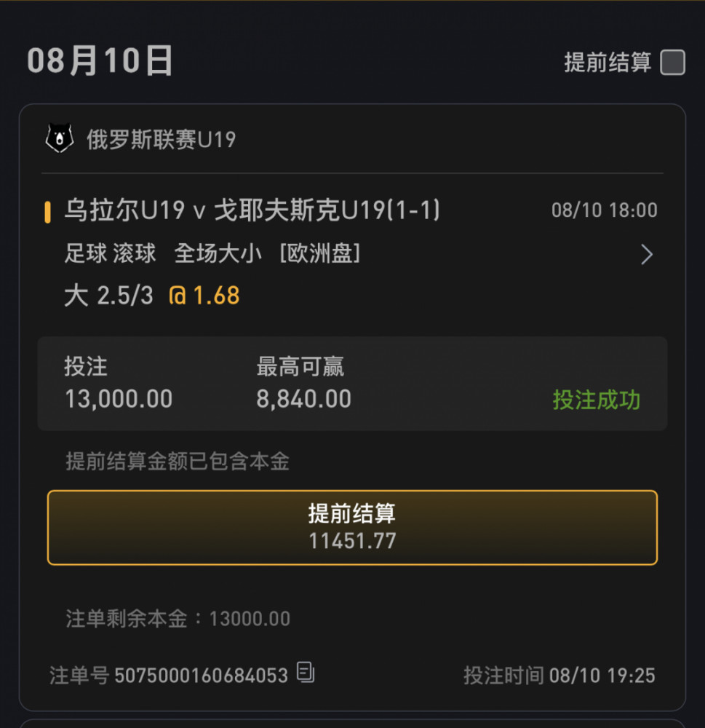Tap the 投注时间 08/10 19:25 timestamp
The image size is (705, 728).
559,676
